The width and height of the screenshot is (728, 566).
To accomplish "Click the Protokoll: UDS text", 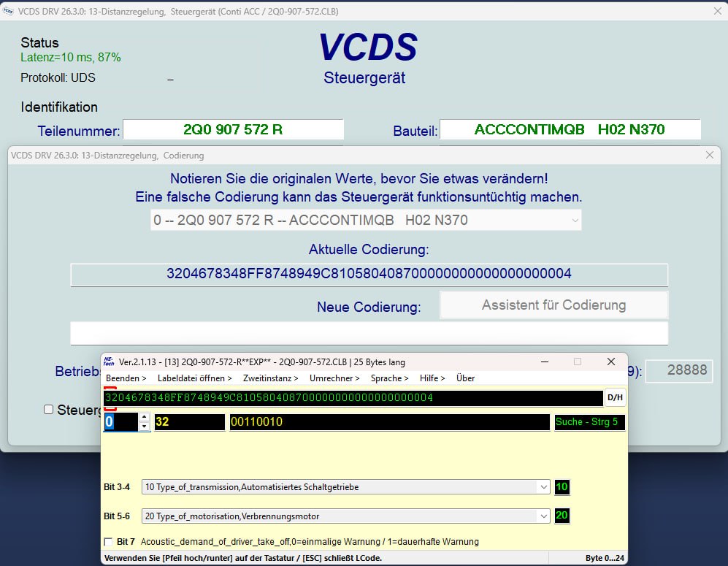I will pyautogui.click(x=58, y=77).
